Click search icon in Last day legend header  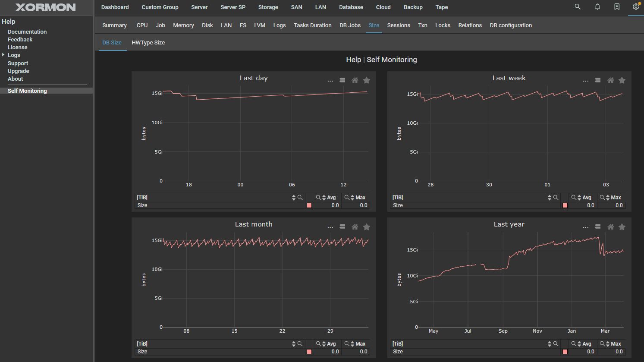[300, 198]
